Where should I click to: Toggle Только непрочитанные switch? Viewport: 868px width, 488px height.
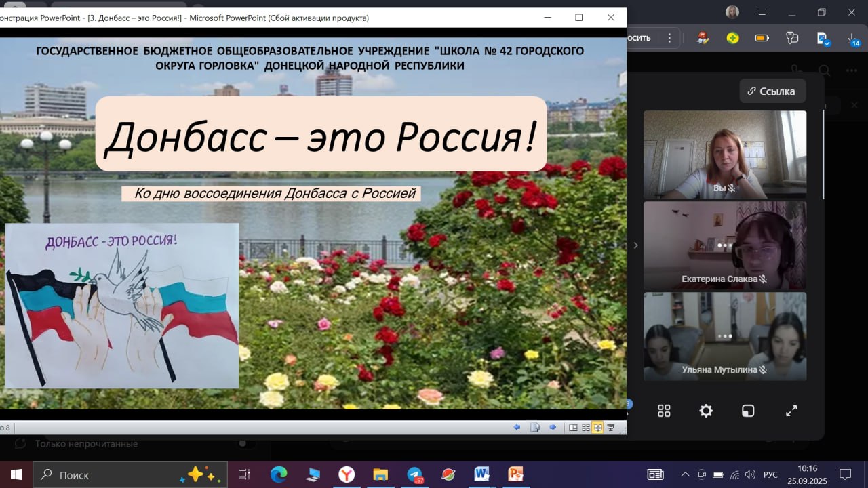click(247, 443)
